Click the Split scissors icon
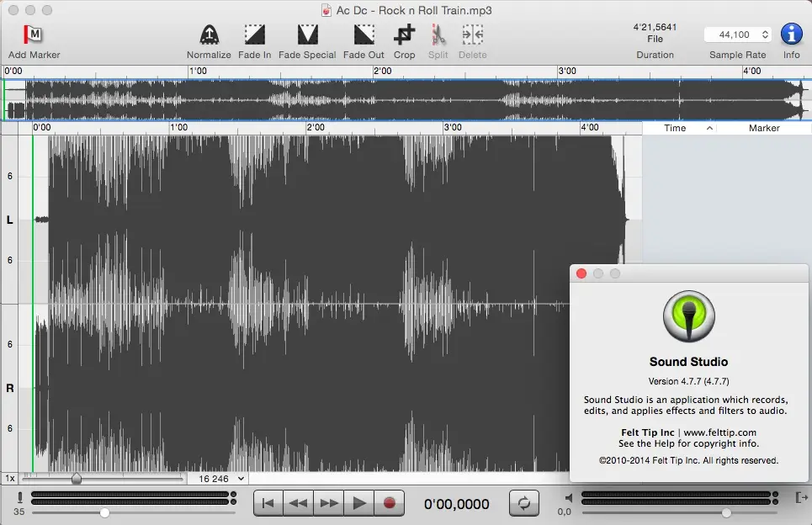The width and height of the screenshot is (812, 525). [438, 34]
